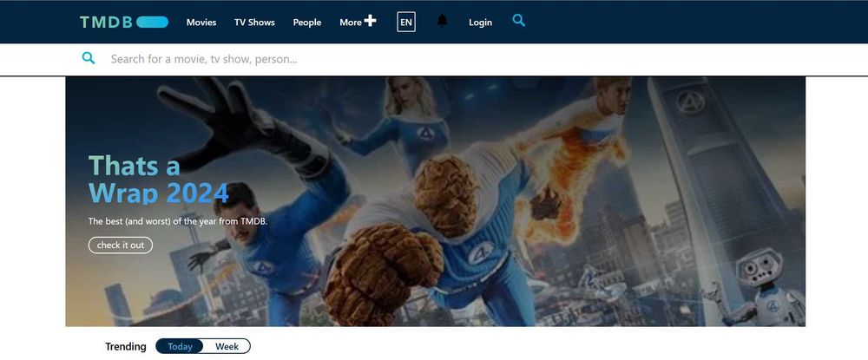
Task: Select the Today trending toggle
Action: 180,346
